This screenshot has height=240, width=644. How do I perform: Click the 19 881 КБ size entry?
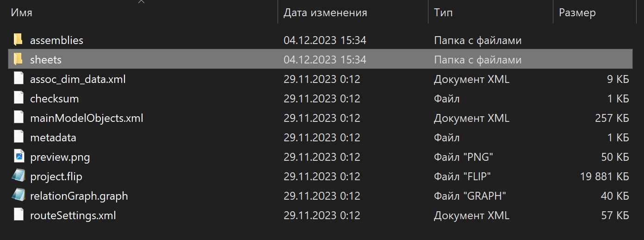(x=604, y=177)
